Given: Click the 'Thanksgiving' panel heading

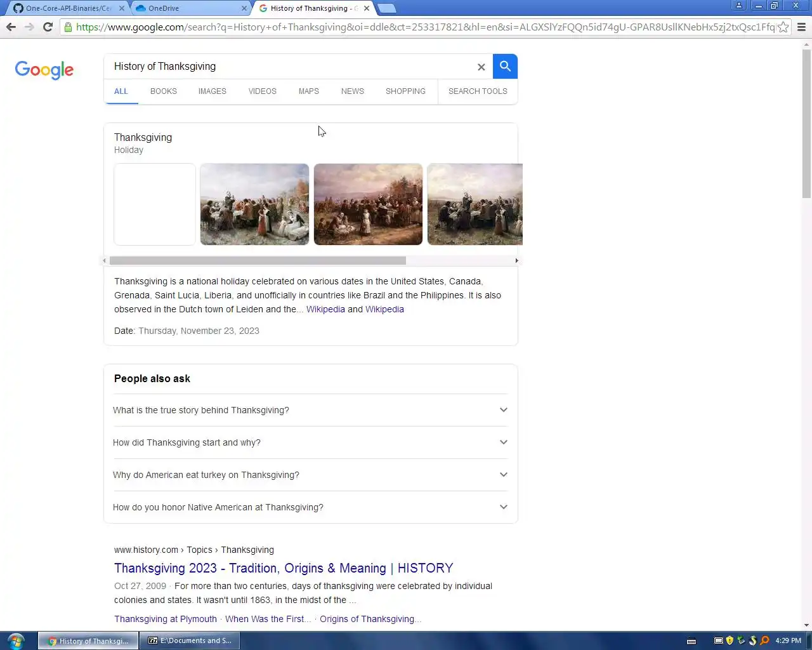Looking at the screenshot, I should click(143, 137).
